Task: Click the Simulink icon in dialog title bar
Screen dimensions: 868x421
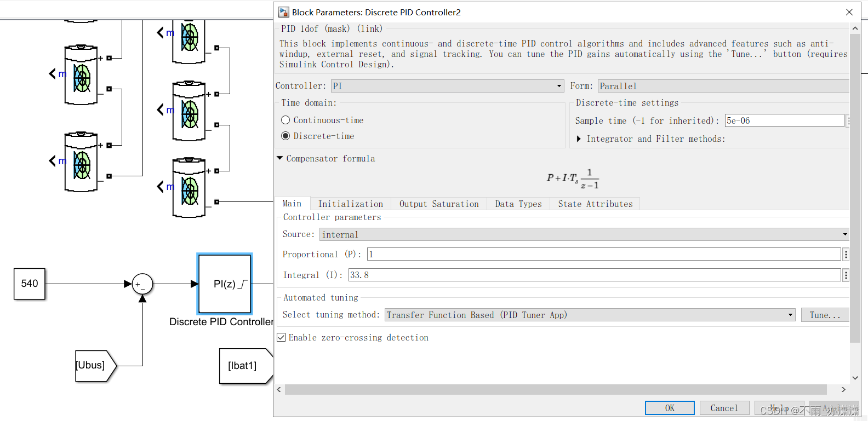Action: point(283,12)
